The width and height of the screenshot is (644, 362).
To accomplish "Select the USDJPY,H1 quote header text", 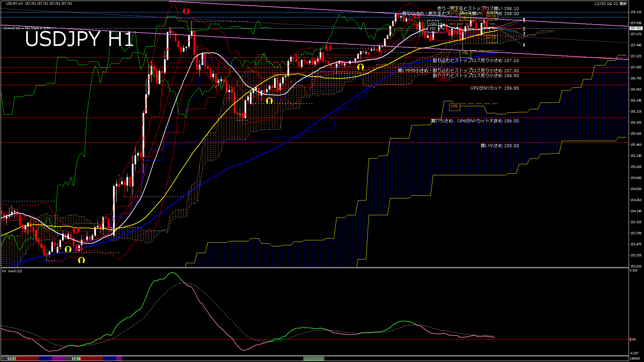I will pyautogui.click(x=39, y=3).
